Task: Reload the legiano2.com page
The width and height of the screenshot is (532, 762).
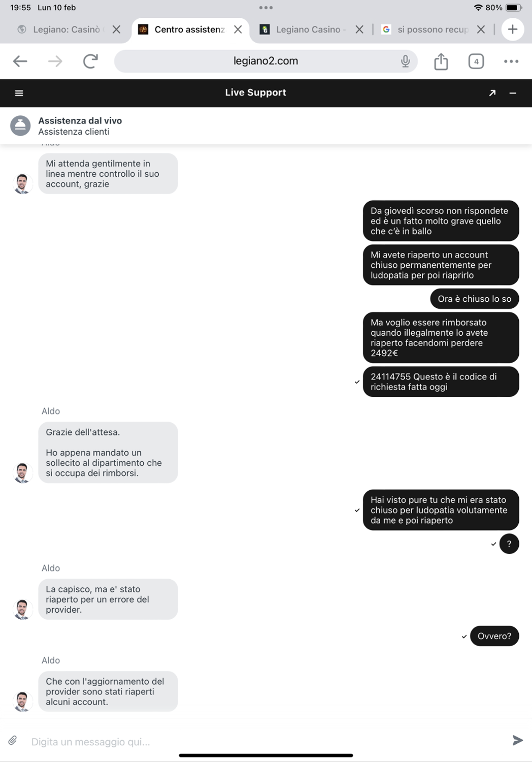Action: coord(90,61)
